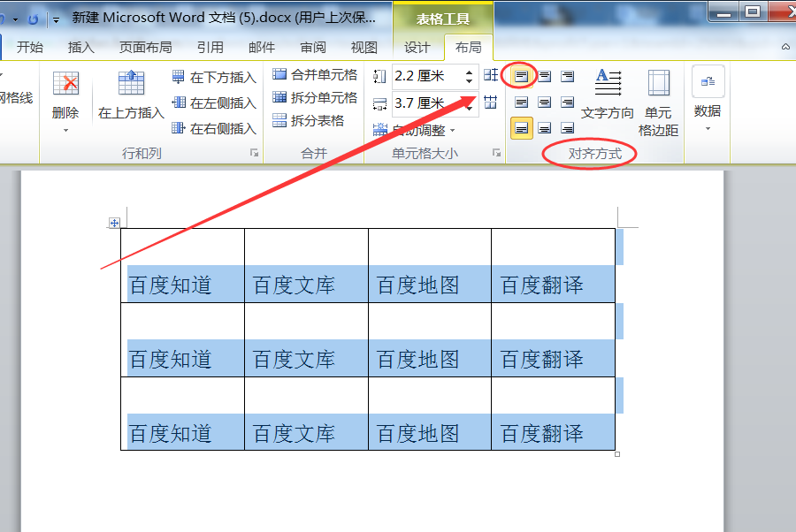Click the row height icon beside 2.2 厘米
Screen dimensions: 796x532
point(379,76)
